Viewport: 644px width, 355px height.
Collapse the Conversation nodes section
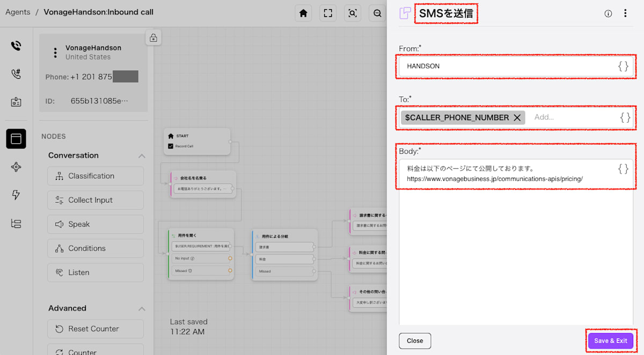pos(142,156)
